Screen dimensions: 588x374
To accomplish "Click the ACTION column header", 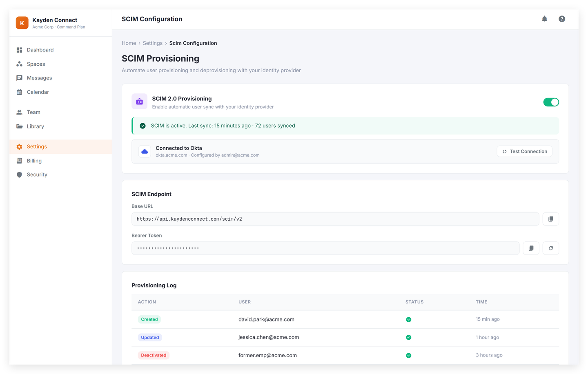I will click(147, 302).
